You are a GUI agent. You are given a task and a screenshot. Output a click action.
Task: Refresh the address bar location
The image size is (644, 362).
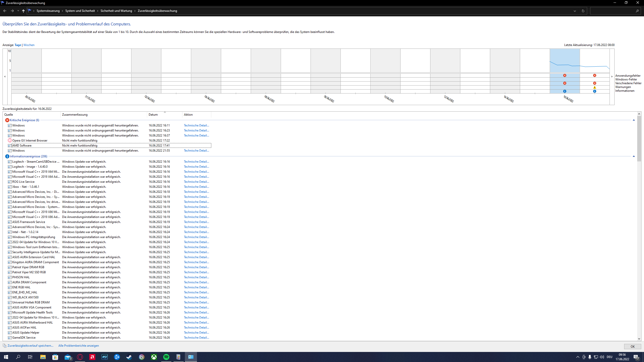583,11
